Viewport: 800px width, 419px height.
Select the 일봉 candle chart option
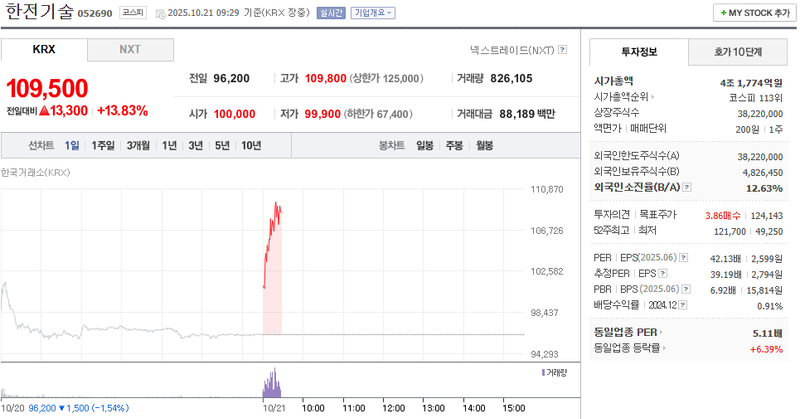click(x=425, y=145)
